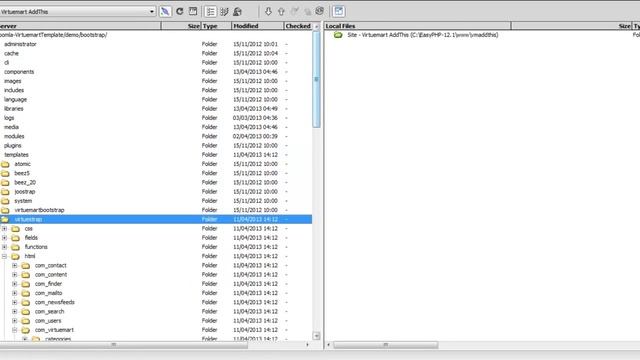
Task: Select the logs folder row
Action: (156, 118)
